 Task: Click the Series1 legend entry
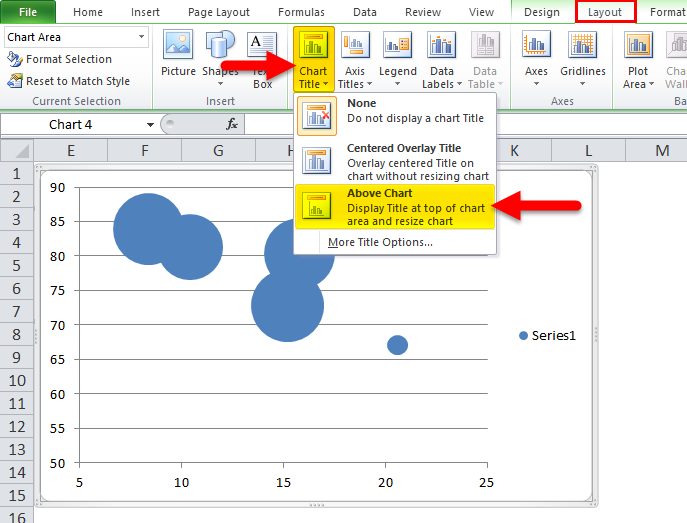(x=547, y=336)
